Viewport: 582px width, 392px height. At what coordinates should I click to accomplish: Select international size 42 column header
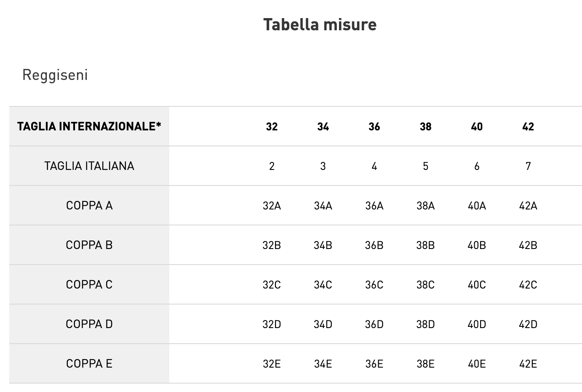528,127
